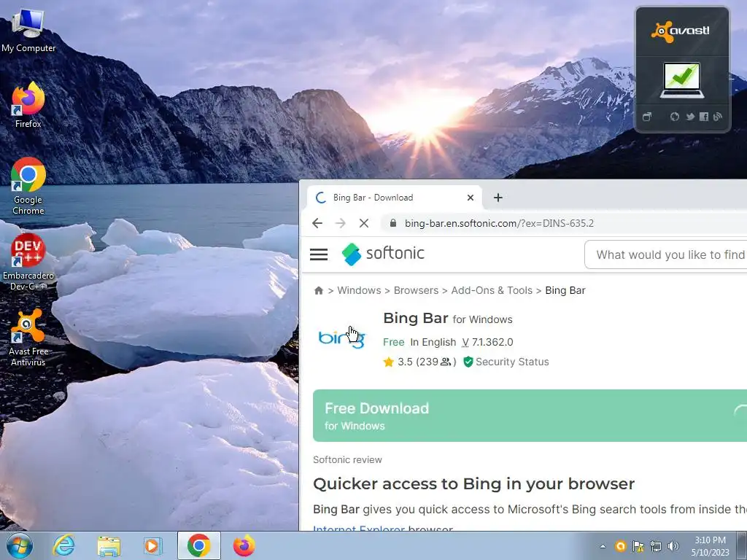747x560 pixels.
Task: Open the volume speaker icon in tray
Action: coord(673,546)
